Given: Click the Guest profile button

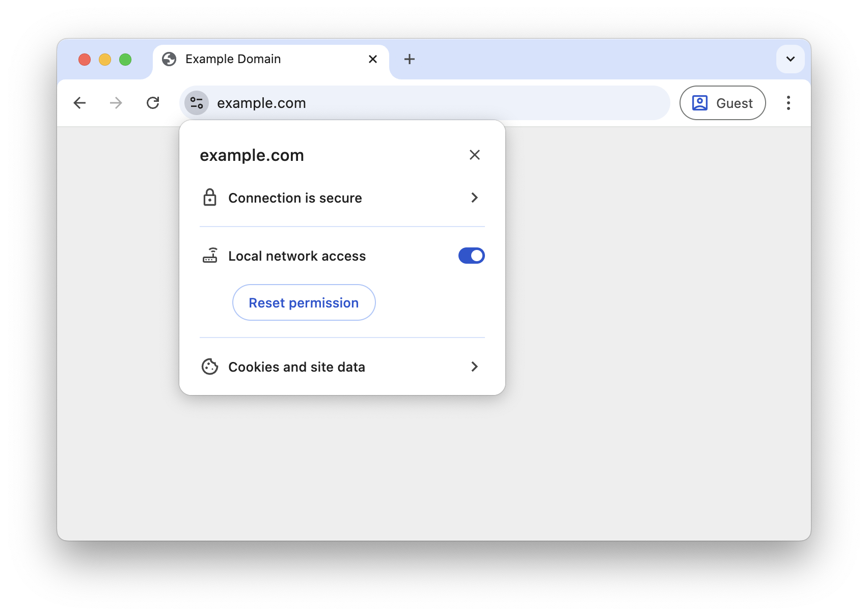Looking at the screenshot, I should [x=723, y=103].
